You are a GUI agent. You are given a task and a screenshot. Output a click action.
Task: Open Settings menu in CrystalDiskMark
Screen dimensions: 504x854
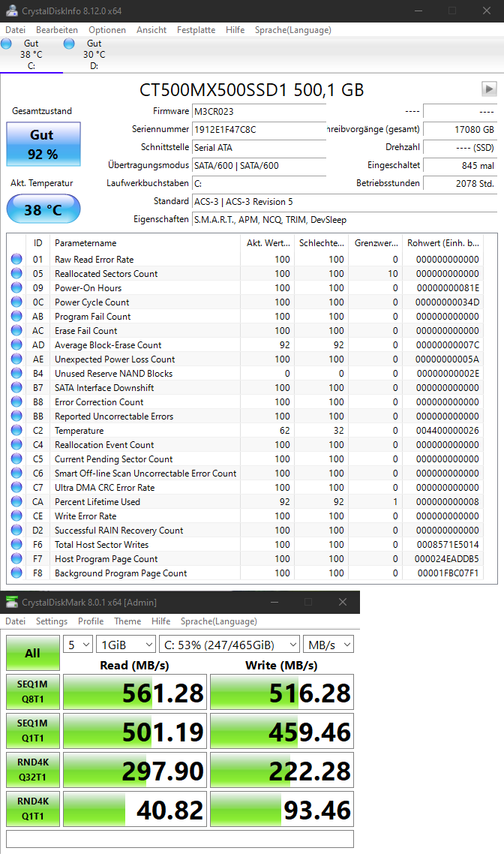pyautogui.click(x=52, y=621)
